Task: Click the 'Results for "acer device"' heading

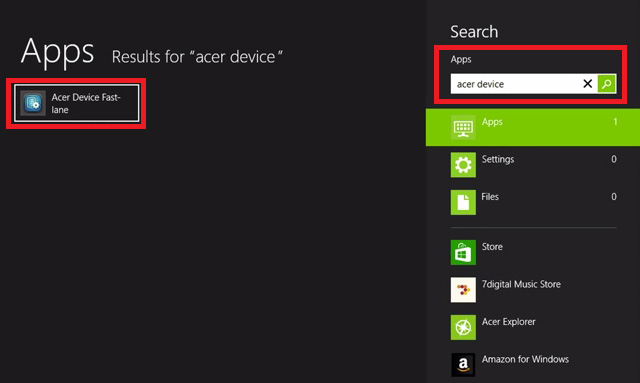Action: coord(197,57)
